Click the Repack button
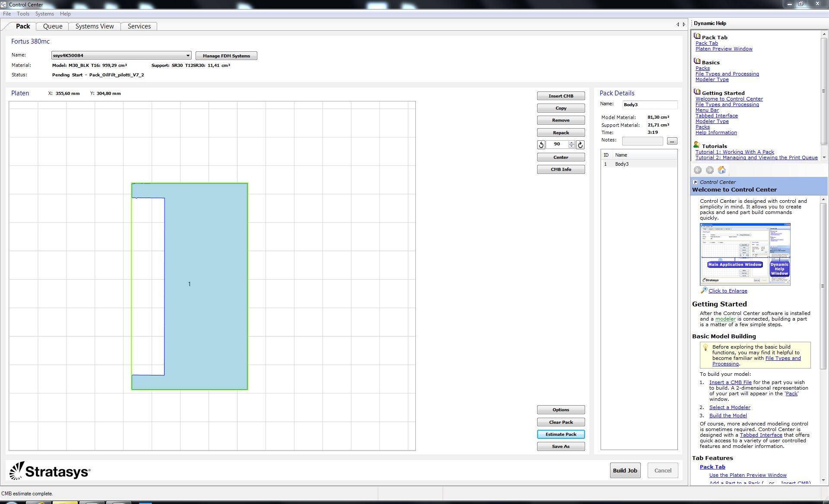The image size is (829, 504). click(x=561, y=132)
